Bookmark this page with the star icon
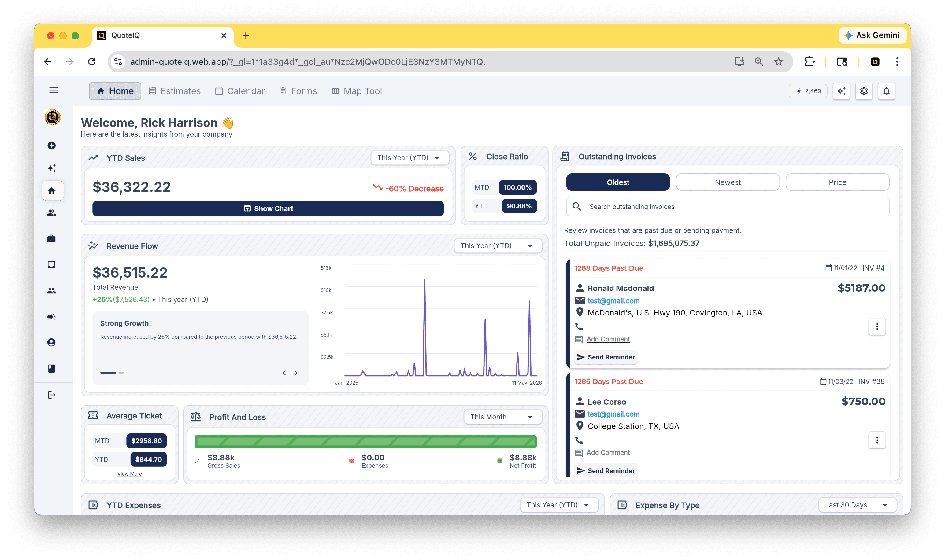The image size is (945, 560). [x=779, y=61]
